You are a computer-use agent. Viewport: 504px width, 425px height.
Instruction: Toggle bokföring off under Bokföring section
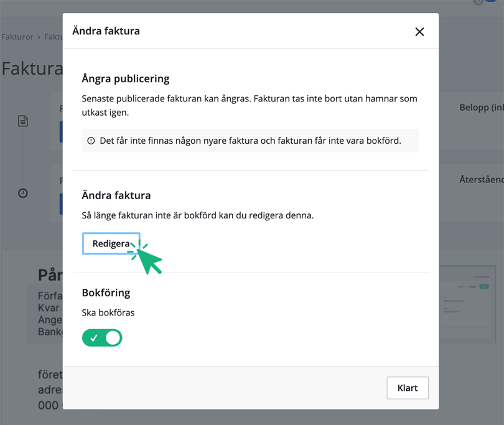(102, 337)
